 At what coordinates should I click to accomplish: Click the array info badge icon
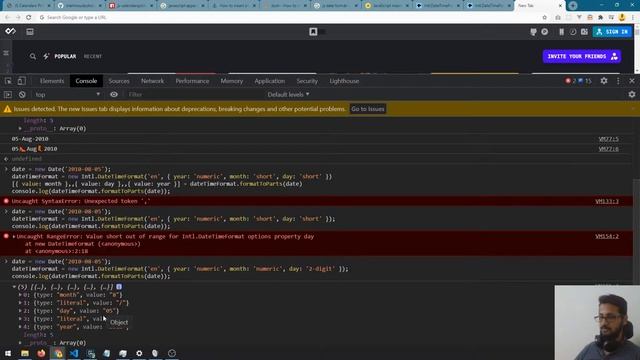click(x=119, y=287)
